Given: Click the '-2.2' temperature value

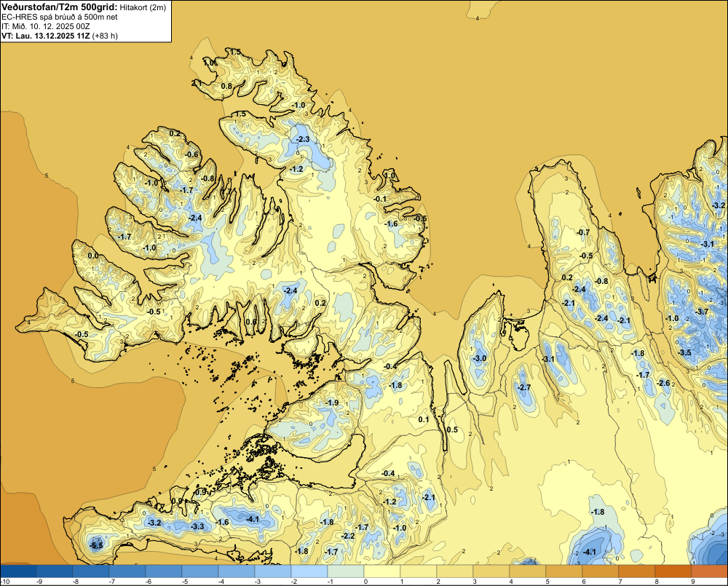Looking at the screenshot, I should (348, 536).
